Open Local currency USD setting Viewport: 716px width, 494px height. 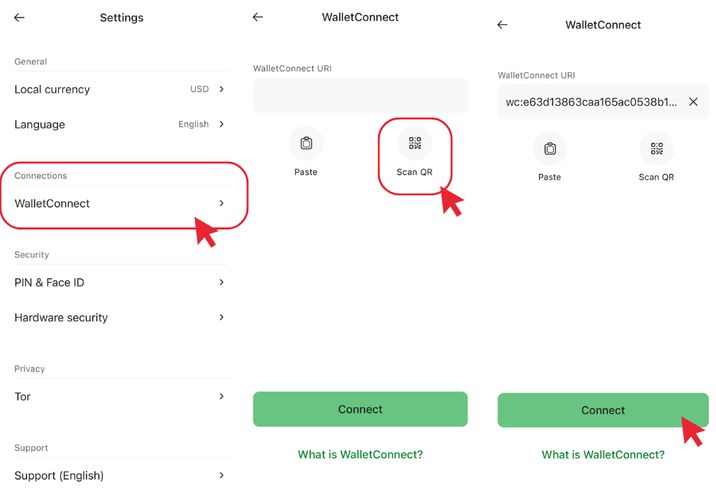pos(120,89)
